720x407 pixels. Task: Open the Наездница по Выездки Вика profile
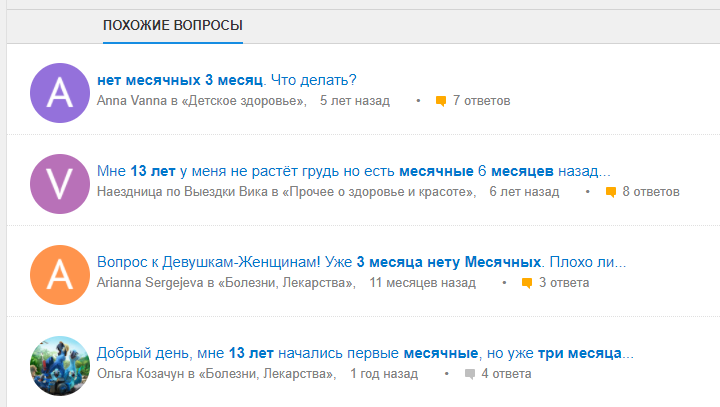(x=182, y=192)
